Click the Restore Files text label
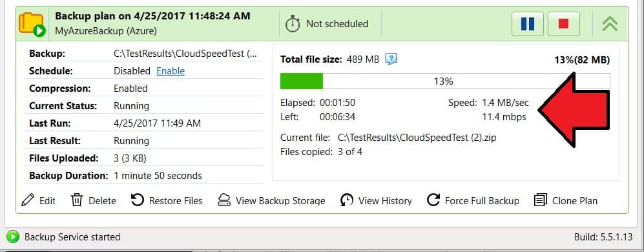This screenshot has width=644, height=252. coord(176,200)
